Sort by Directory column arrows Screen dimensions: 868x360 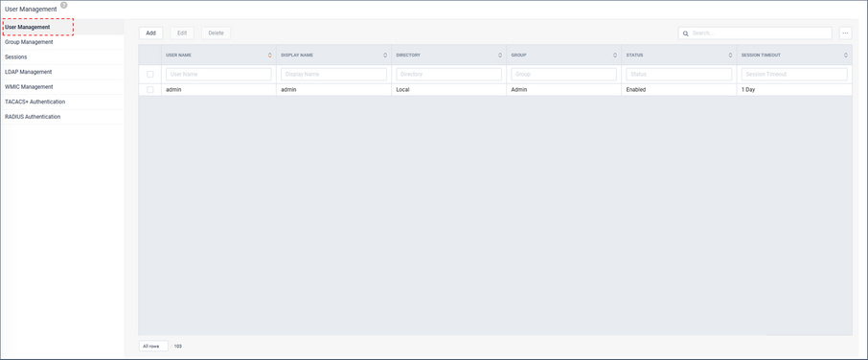[x=500, y=56]
